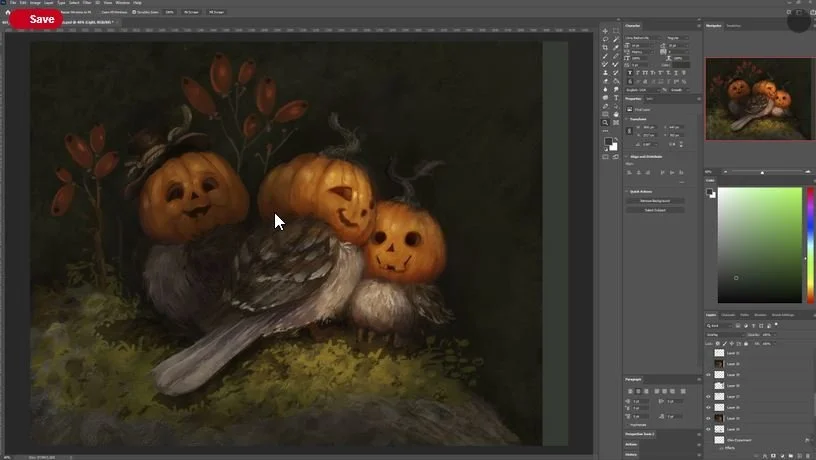Click the Navigator zoom slider
This screenshot has height=460, width=816.
pos(762,172)
